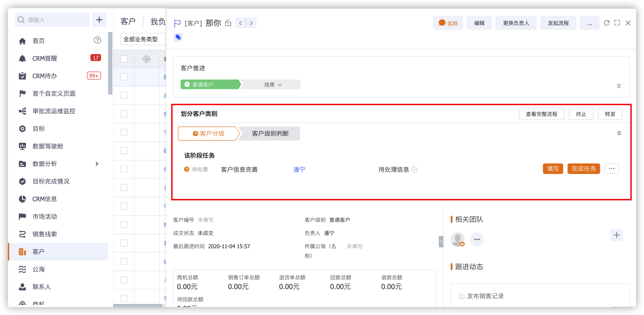This screenshot has width=644, height=315.
Task: Click the 客群 button
Action: [x=448, y=23]
